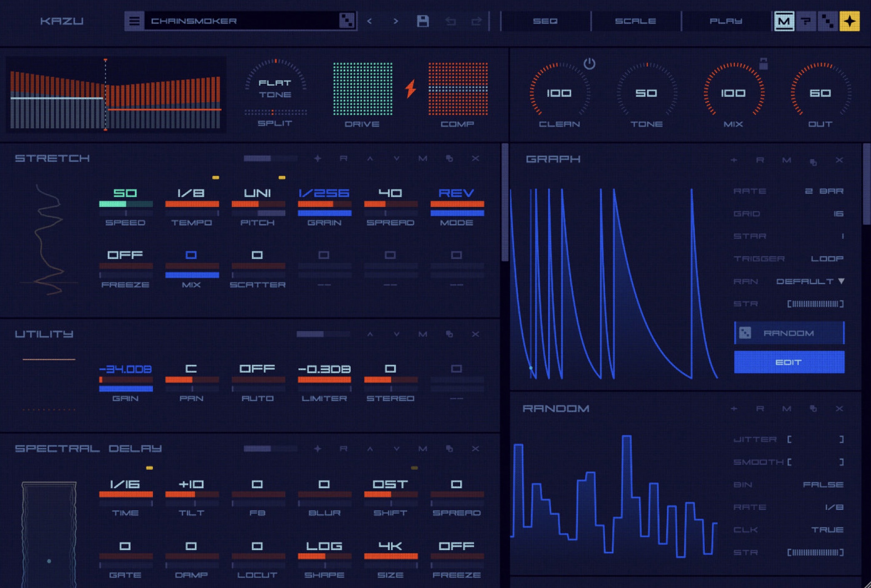Viewport: 871px width, 588px height.
Task: Save the current preset with floppy icon
Action: pyautogui.click(x=423, y=21)
